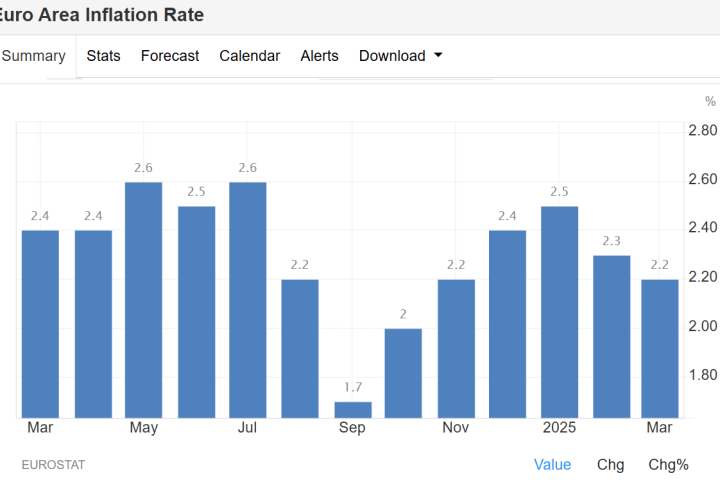Select the September bar showing 1.7
Image resolution: width=720 pixels, height=480 pixels.
[x=352, y=409]
